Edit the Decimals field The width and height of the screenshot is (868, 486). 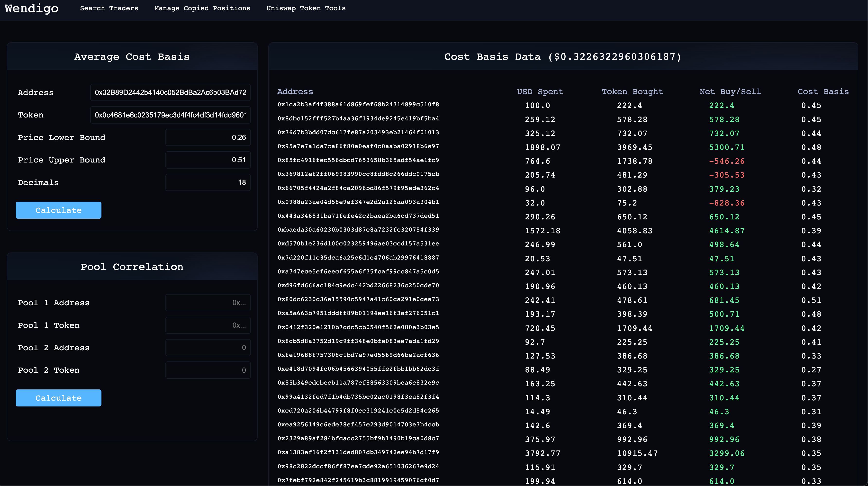tap(208, 182)
